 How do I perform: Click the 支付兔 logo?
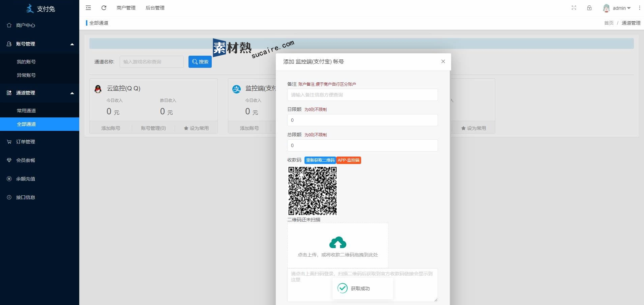coord(40,8)
